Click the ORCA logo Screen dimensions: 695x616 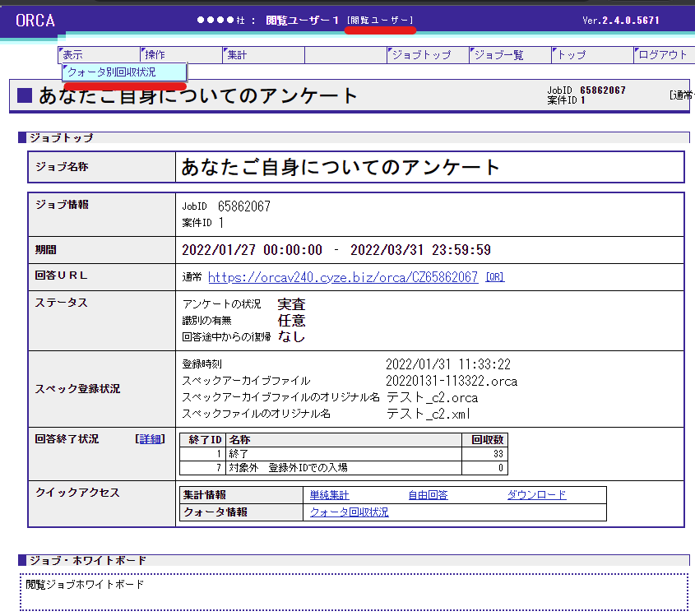[x=35, y=21]
